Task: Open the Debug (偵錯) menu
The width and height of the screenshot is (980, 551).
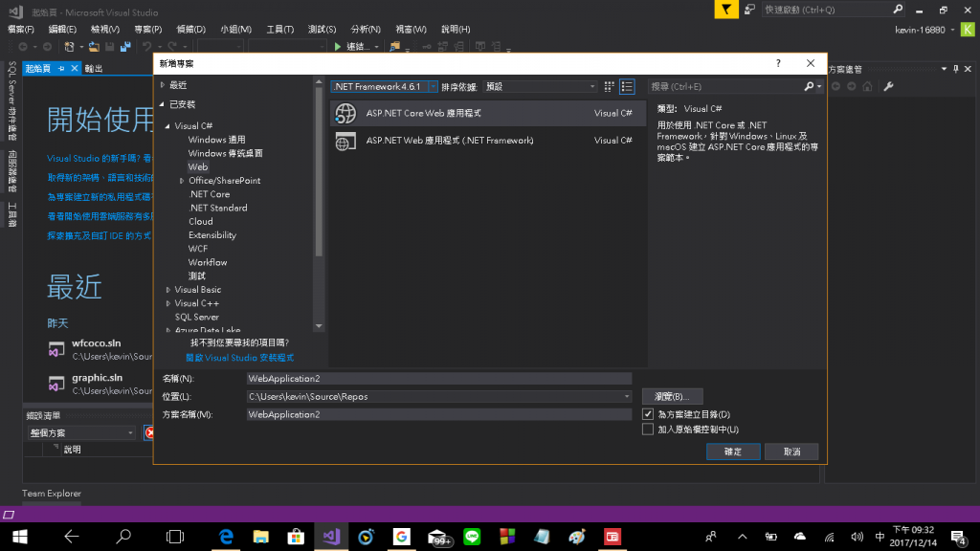Action: pyautogui.click(x=190, y=30)
